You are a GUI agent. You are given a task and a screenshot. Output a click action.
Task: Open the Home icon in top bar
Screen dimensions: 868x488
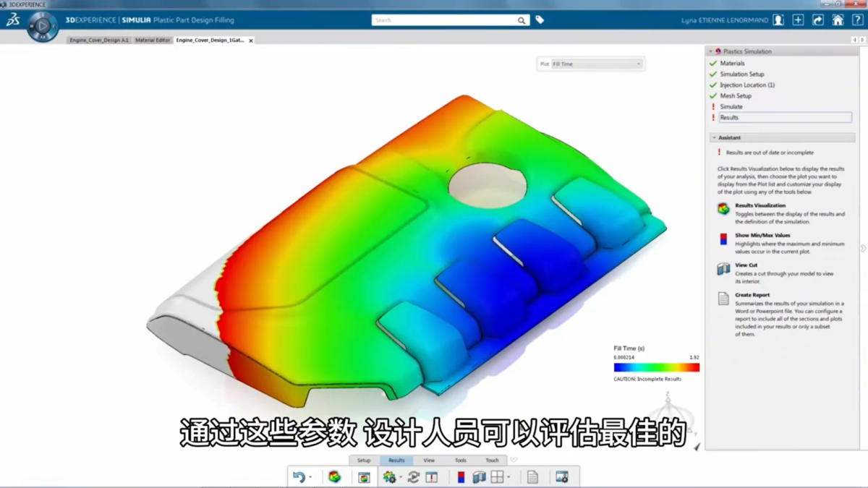[838, 20]
